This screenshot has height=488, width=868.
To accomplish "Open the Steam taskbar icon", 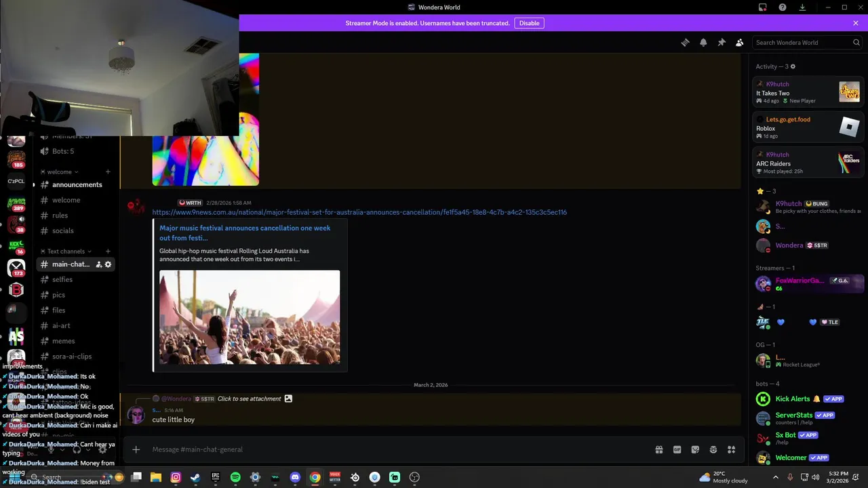I will [x=196, y=477].
